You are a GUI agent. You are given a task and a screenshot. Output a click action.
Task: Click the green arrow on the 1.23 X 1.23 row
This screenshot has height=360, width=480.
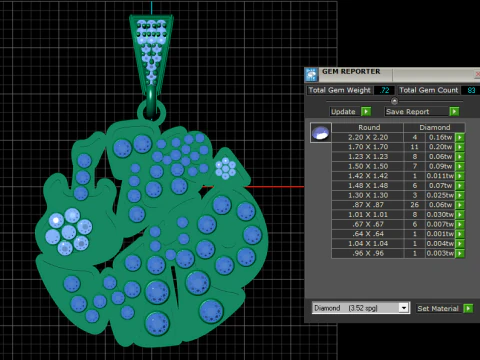tap(460, 157)
